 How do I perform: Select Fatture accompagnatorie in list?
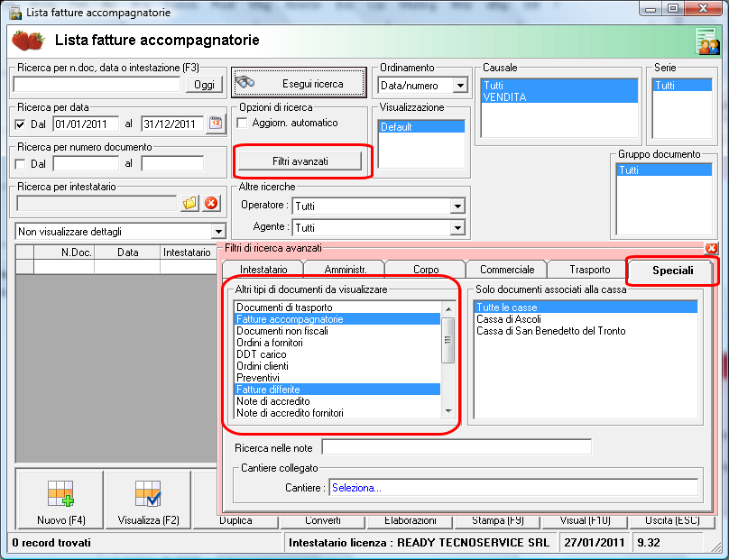point(337,319)
